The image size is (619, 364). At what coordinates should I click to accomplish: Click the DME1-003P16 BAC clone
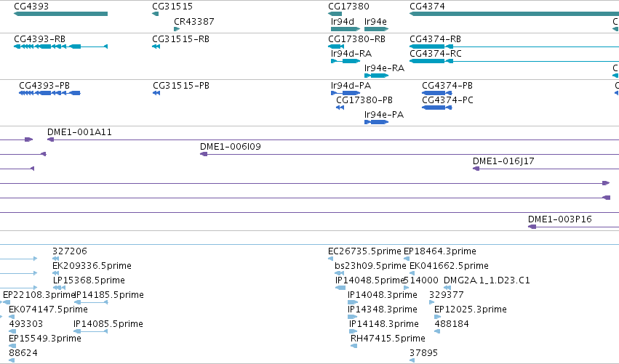pos(574,227)
